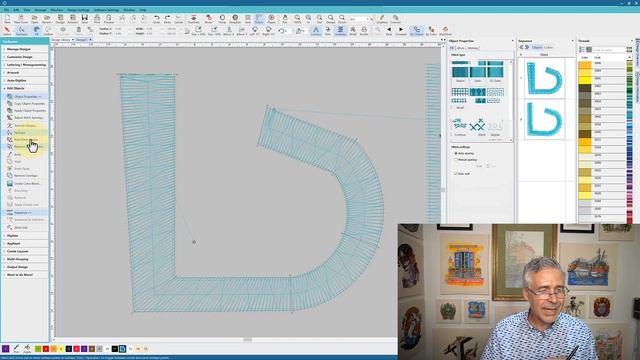
Task: Open the Edit menu
Action: pos(16,10)
